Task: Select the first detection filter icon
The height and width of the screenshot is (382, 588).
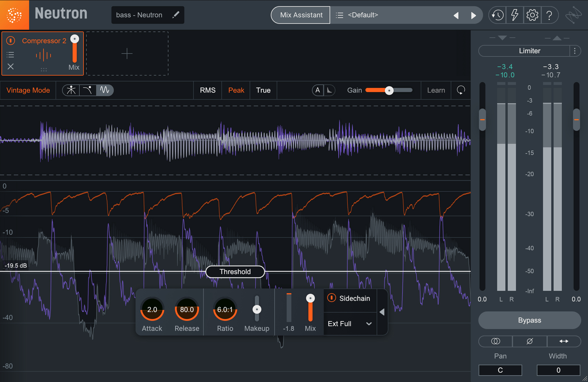Action: point(71,90)
